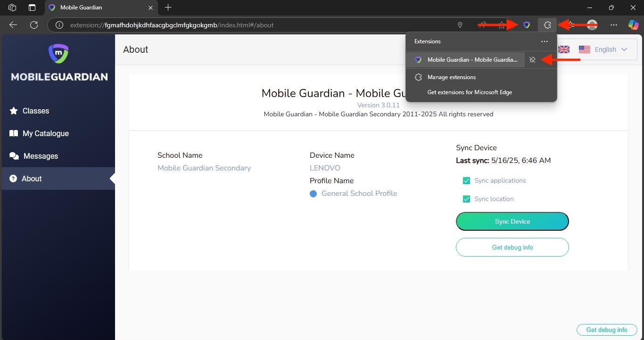The image size is (644, 340).
Task: Select Manage extensions in the popup
Action: tap(451, 77)
